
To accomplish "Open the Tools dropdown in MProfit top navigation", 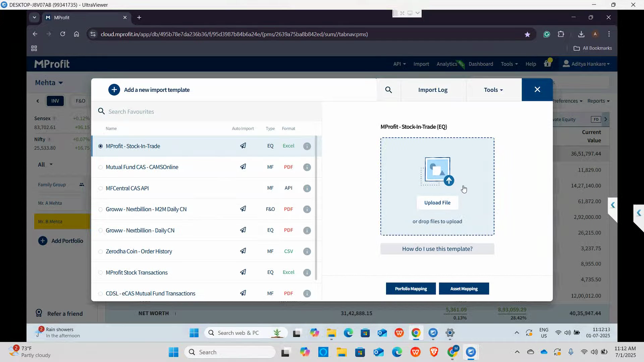I will (509, 64).
